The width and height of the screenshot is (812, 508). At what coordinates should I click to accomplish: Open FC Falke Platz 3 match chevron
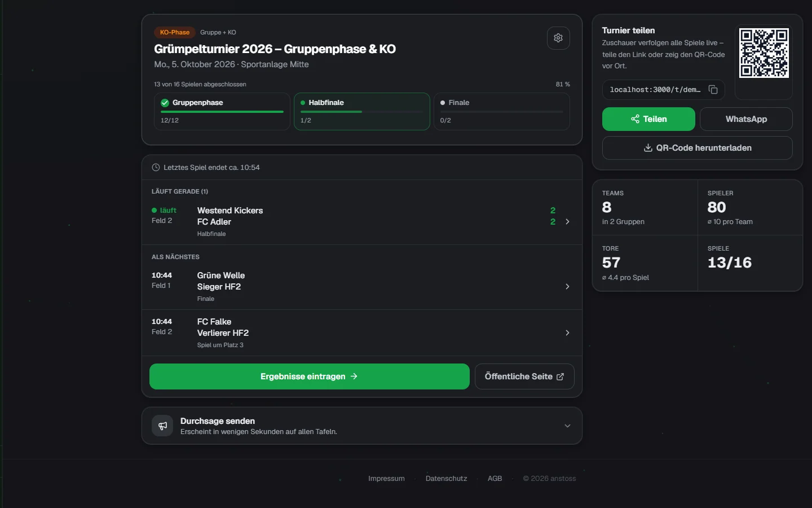[567, 333]
